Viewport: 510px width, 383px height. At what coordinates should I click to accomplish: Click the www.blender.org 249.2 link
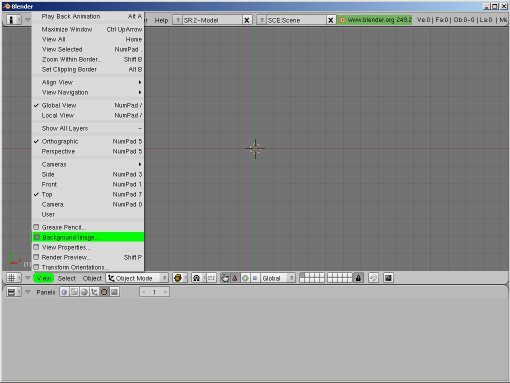(379, 20)
